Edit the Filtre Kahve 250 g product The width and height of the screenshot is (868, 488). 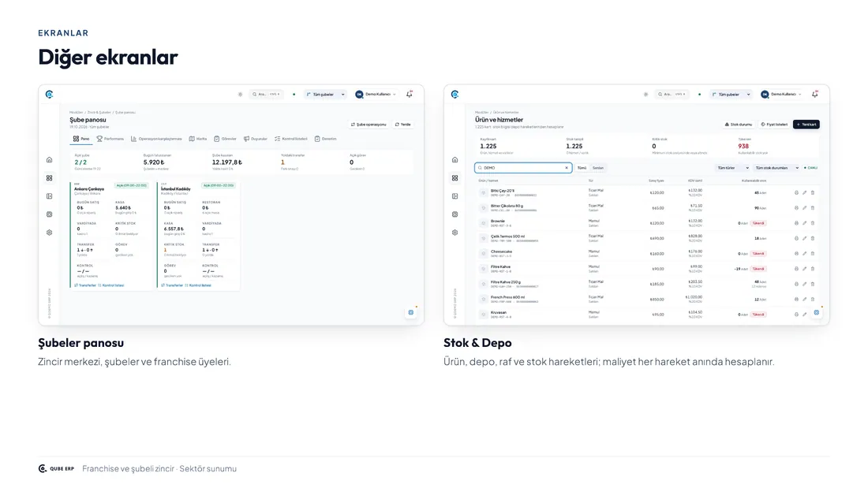804,284
